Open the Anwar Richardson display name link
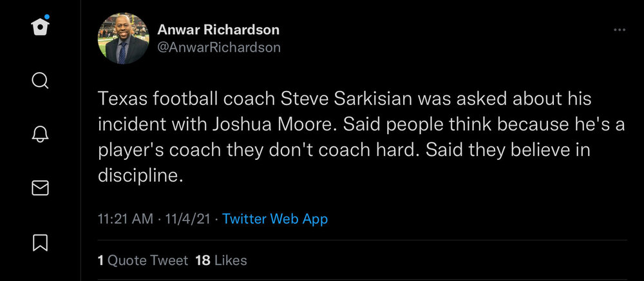 coord(218,30)
